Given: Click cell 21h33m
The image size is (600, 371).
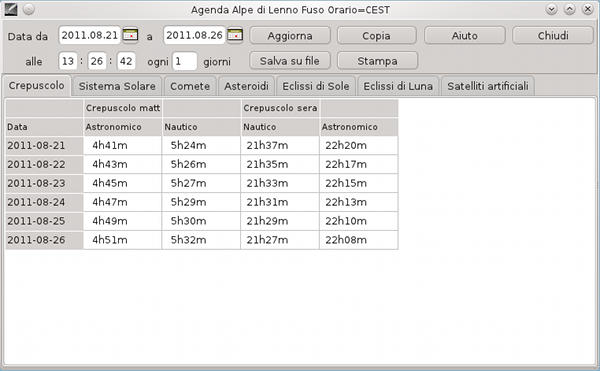Looking at the screenshot, I should 280,183.
